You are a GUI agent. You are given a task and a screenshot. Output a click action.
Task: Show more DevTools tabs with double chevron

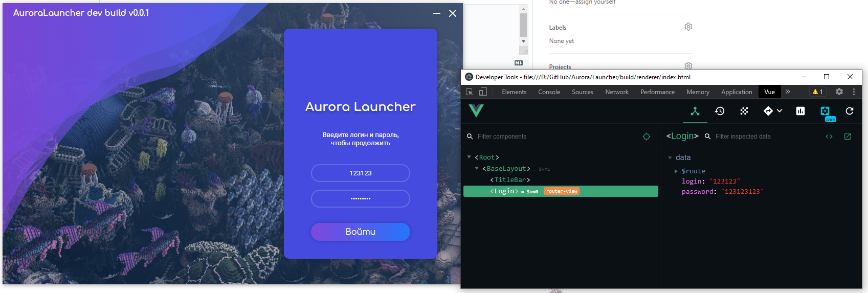[x=788, y=92]
